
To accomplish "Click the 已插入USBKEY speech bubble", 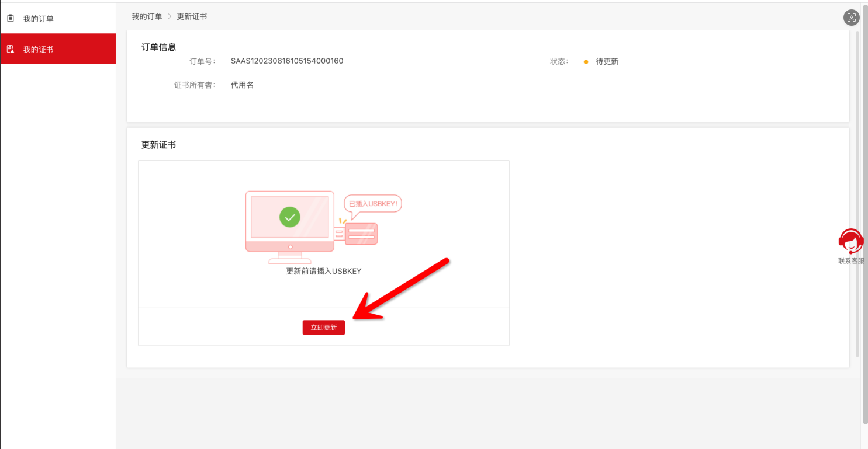I will 372,204.
